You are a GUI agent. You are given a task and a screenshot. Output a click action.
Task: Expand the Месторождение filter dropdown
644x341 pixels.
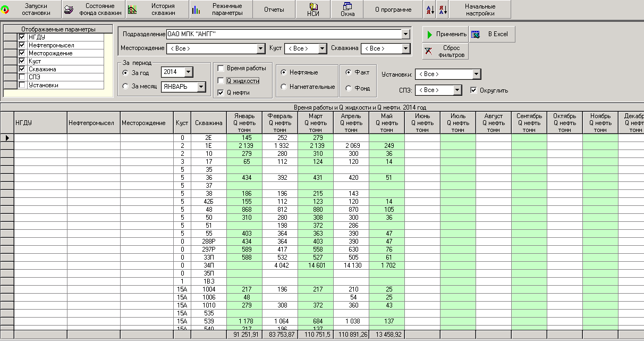[x=260, y=48]
